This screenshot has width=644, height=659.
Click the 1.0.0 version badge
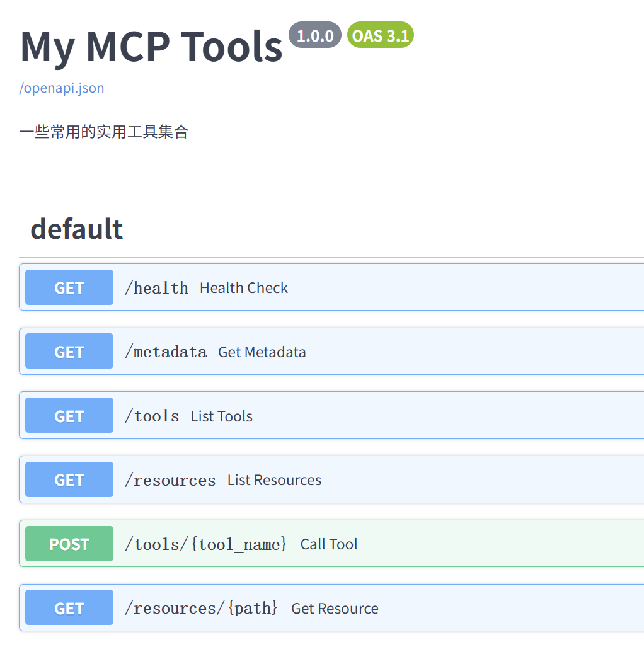[315, 35]
